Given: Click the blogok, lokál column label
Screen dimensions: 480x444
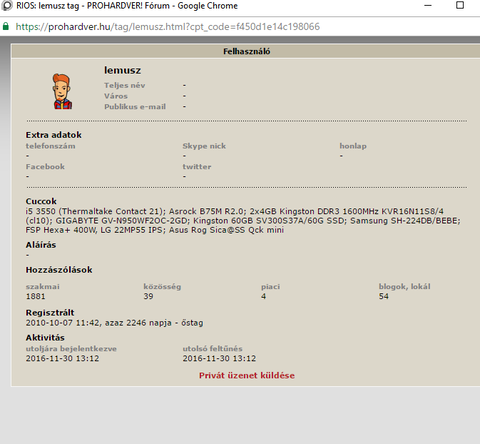Looking at the screenshot, I should [405, 287].
